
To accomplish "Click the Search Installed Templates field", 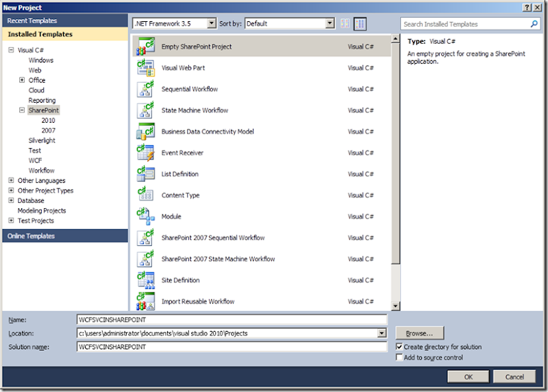I will [465, 24].
